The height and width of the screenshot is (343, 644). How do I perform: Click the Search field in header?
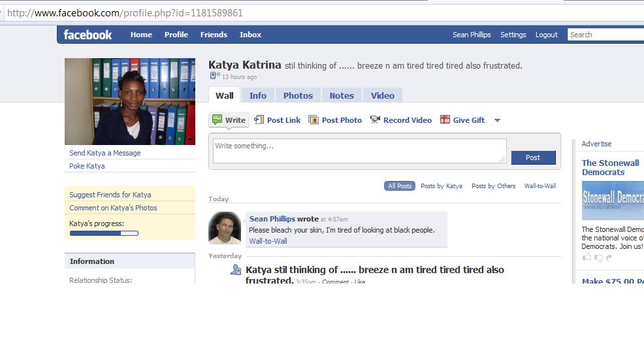point(605,35)
